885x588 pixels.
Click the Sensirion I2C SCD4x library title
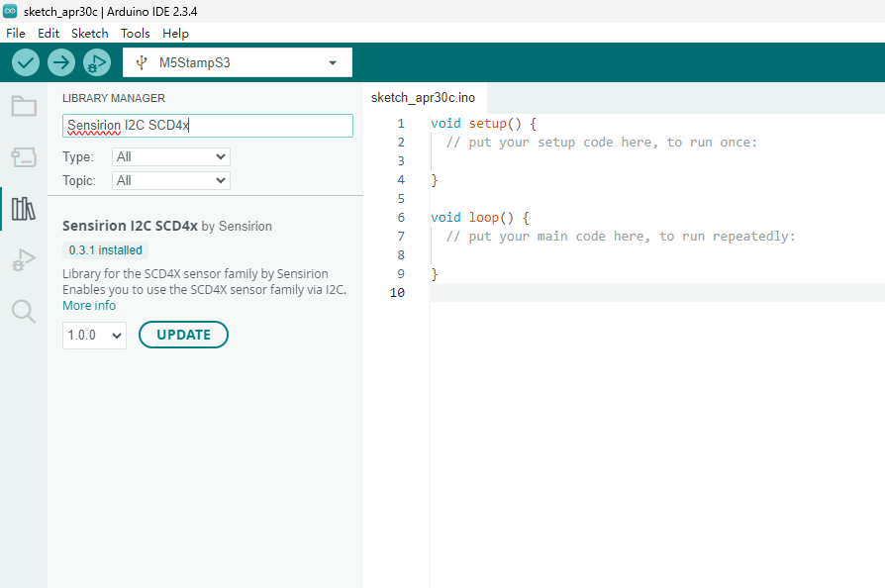click(x=130, y=226)
